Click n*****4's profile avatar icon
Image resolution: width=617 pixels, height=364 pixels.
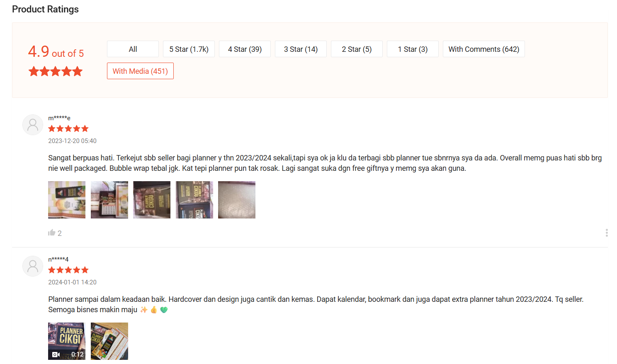tap(33, 266)
